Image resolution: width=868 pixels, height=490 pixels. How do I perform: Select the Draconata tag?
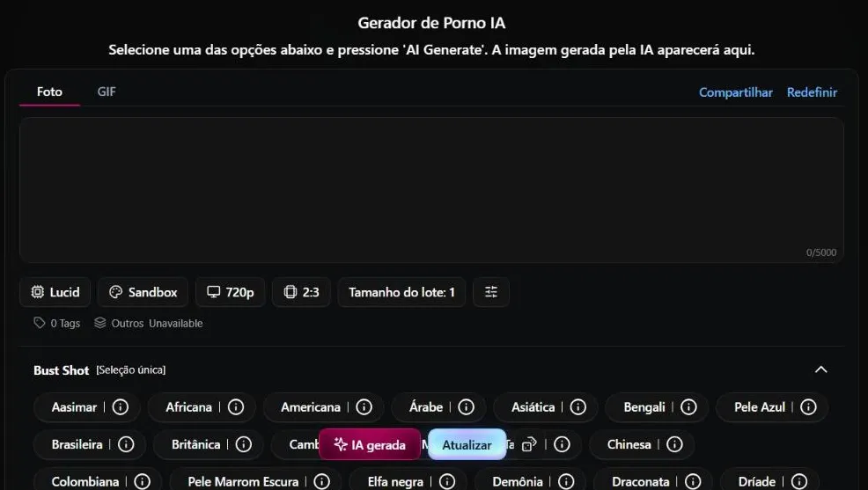coord(641,482)
